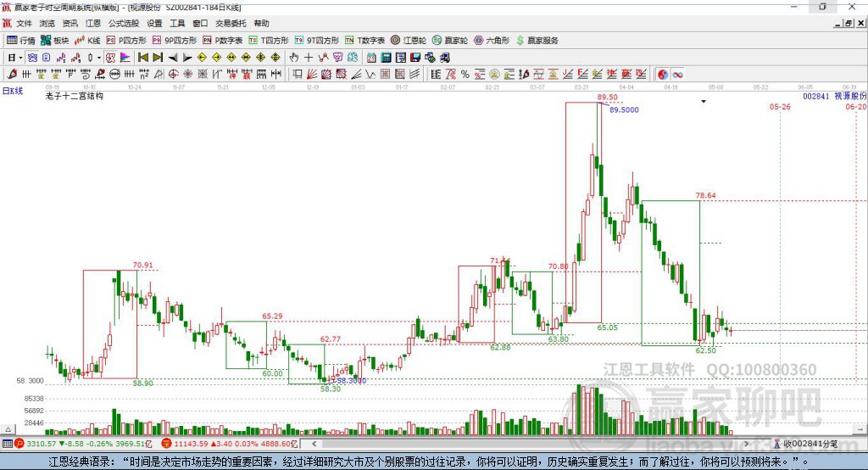Open the 六角形 hexagon tool
The image size is (868, 470).
click(x=492, y=41)
